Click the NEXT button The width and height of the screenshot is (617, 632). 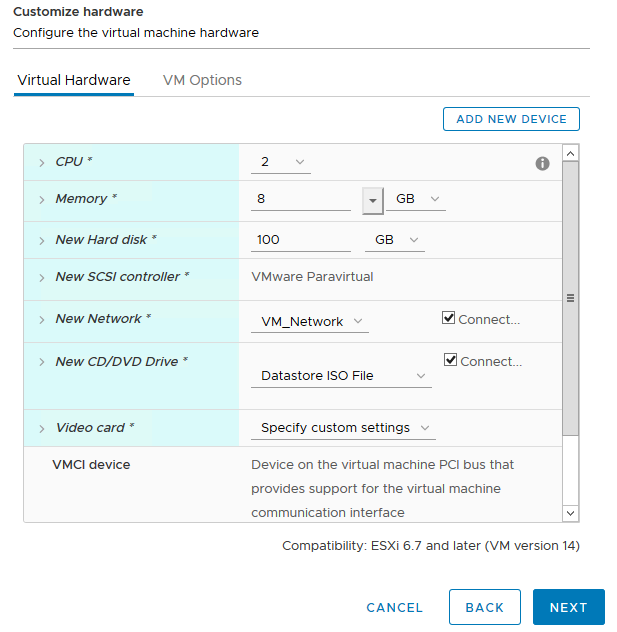[568, 607]
